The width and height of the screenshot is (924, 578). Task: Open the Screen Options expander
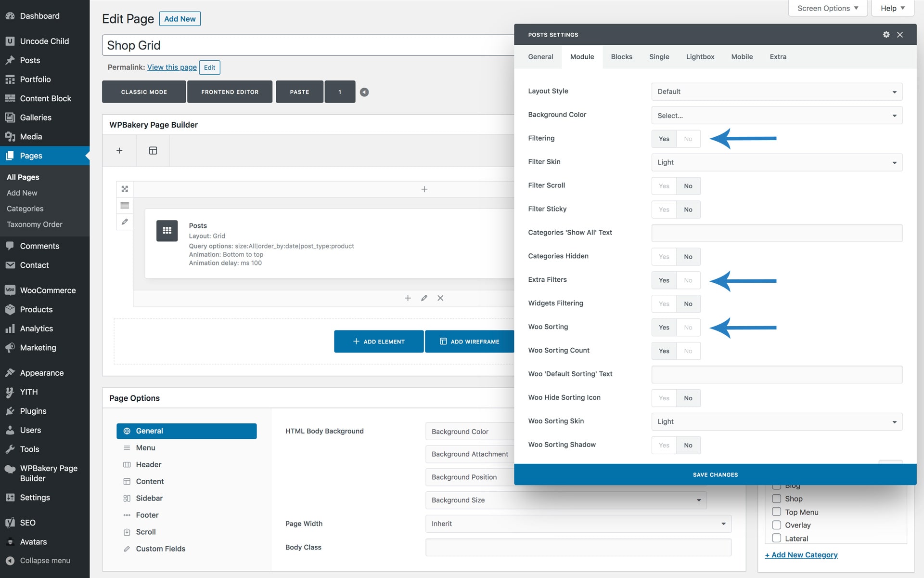click(x=827, y=8)
